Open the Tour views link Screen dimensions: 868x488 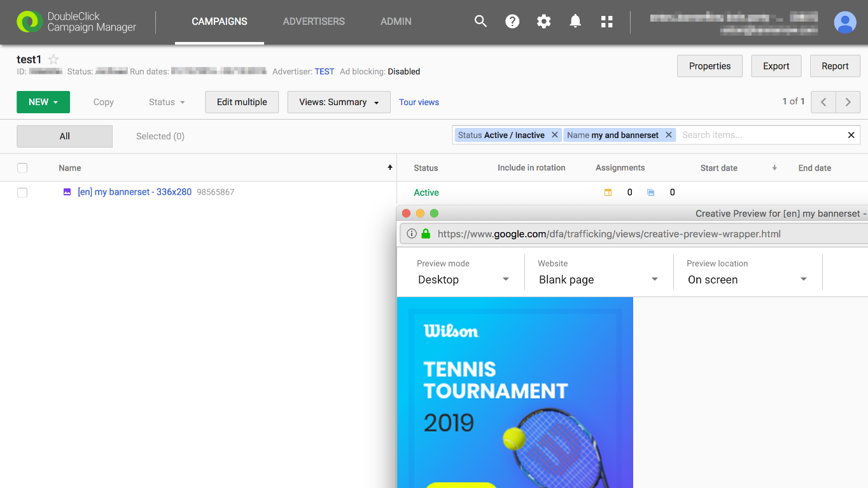coord(419,102)
